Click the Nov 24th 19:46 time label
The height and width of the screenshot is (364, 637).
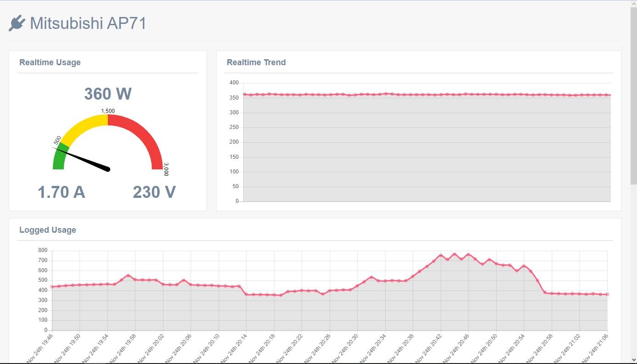(x=39, y=348)
